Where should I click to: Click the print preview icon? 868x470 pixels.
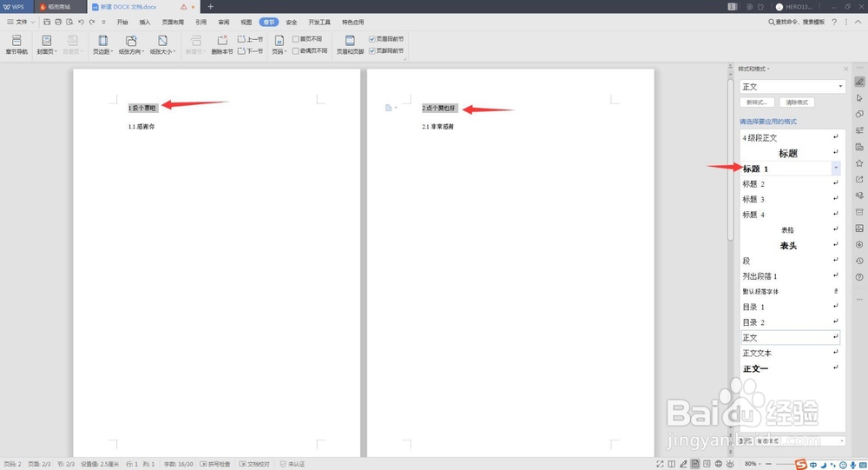pos(69,23)
